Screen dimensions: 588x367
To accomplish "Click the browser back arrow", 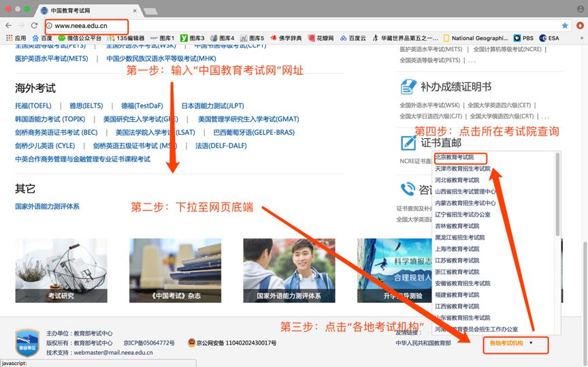I will 9,25.
